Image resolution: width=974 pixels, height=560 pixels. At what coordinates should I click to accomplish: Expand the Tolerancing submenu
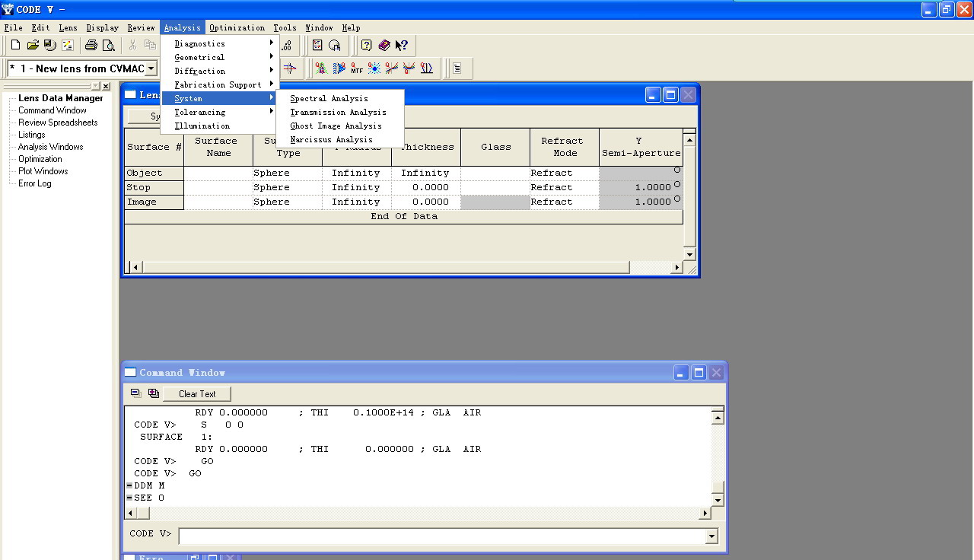point(219,112)
